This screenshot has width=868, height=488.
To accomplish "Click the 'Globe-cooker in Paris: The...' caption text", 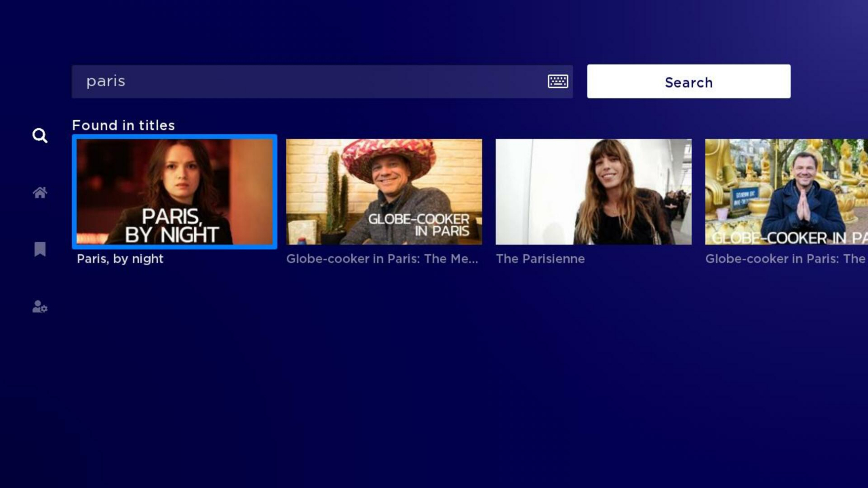I will [382, 259].
